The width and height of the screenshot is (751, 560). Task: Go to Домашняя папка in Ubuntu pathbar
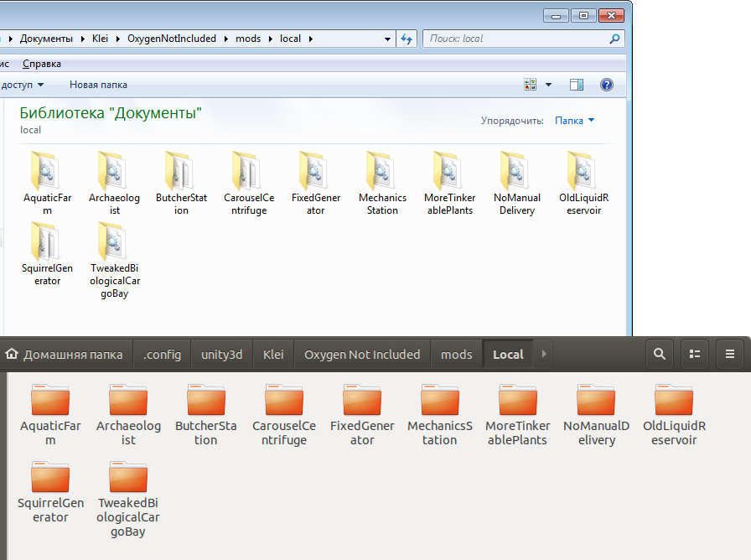65,354
